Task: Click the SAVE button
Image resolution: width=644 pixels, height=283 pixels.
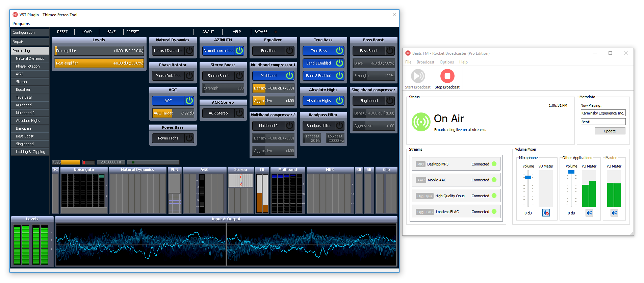Action: click(111, 32)
